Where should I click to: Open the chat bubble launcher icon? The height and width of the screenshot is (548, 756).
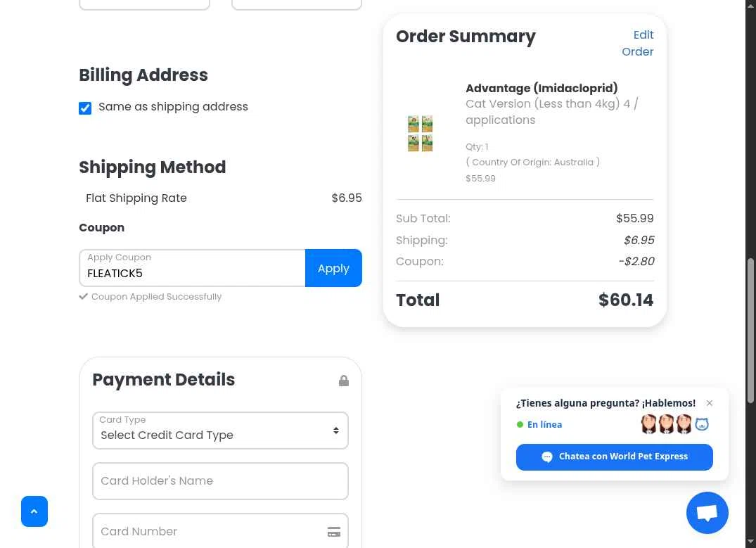[707, 512]
